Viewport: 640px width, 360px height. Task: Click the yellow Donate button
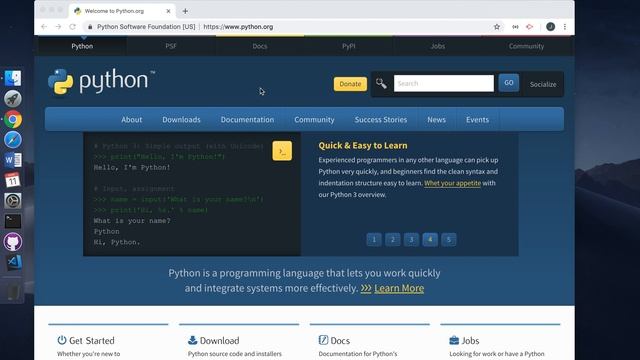click(350, 84)
